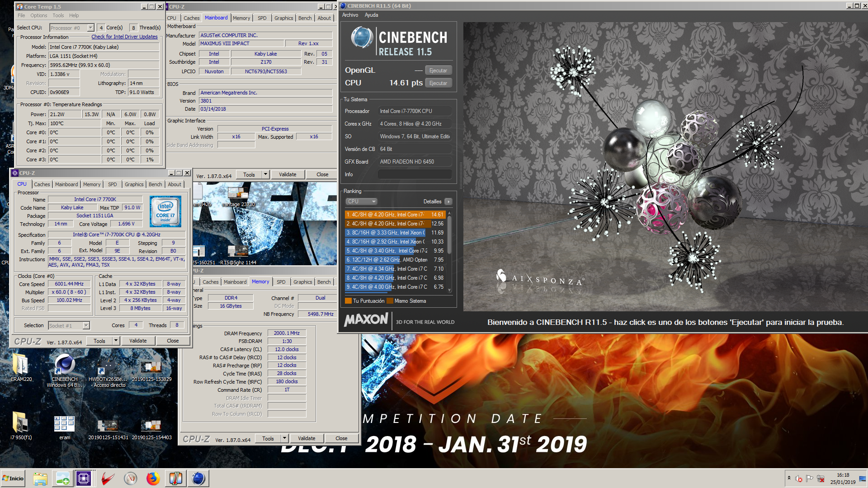Select the i7 950(f1) folder on desktop
868x488 pixels.
pos(21,426)
